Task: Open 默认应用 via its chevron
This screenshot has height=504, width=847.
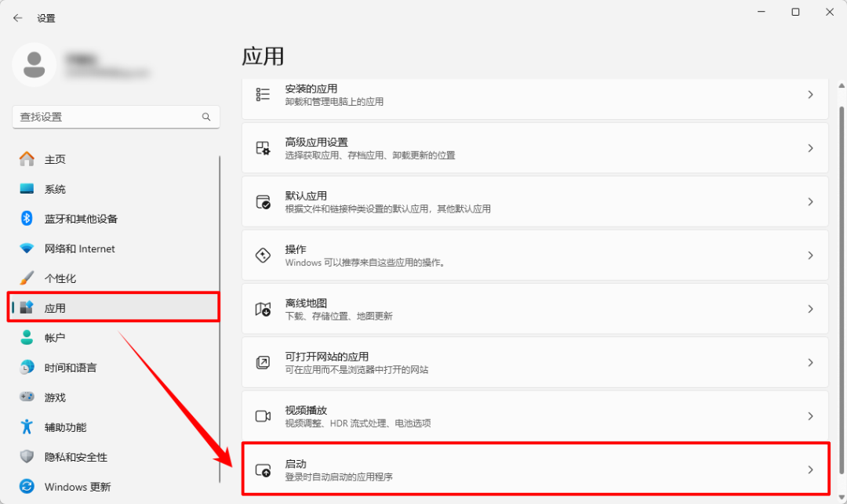Action: pos(810,201)
